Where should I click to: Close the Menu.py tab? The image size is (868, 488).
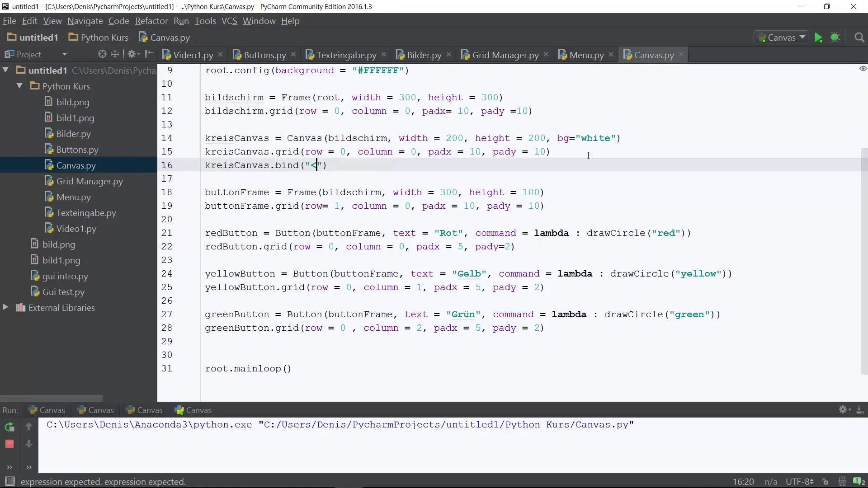pyautogui.click(x=611, y=55)
